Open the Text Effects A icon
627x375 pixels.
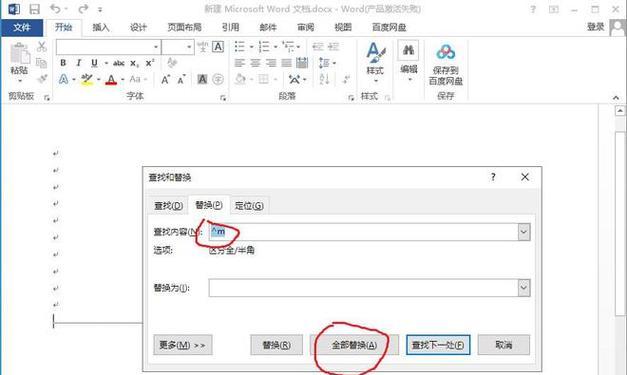(x=63, y=79)
